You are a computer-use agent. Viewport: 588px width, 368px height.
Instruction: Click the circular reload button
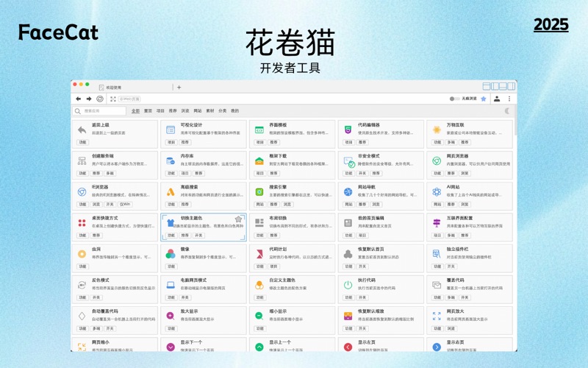click(x=100, y=99)
